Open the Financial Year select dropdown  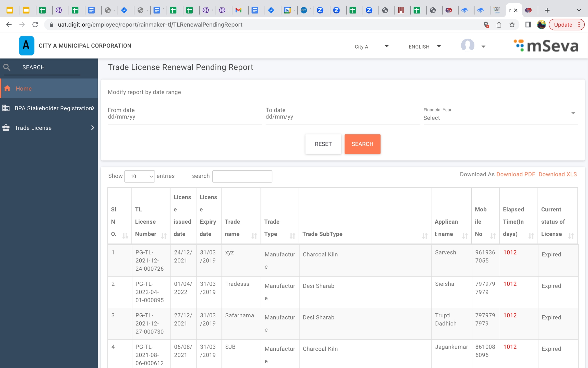point(500,118)
